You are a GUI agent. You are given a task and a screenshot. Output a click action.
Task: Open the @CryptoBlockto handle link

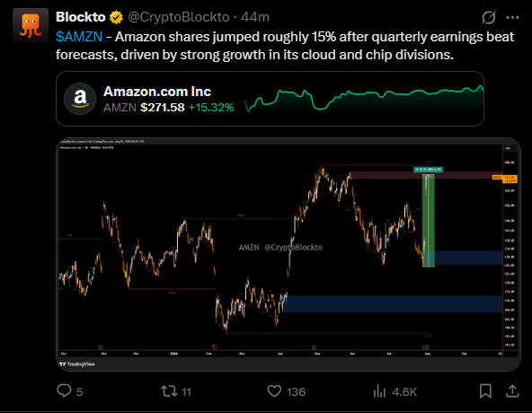179,17
